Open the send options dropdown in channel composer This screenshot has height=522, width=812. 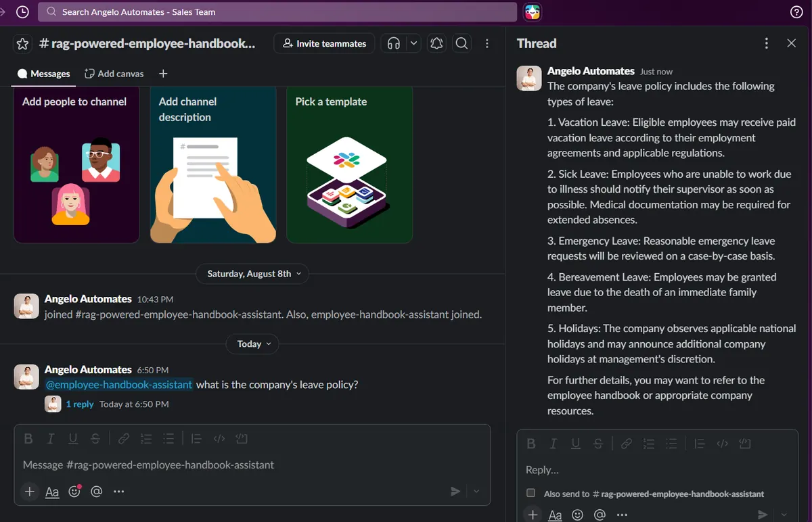(476, 492)
